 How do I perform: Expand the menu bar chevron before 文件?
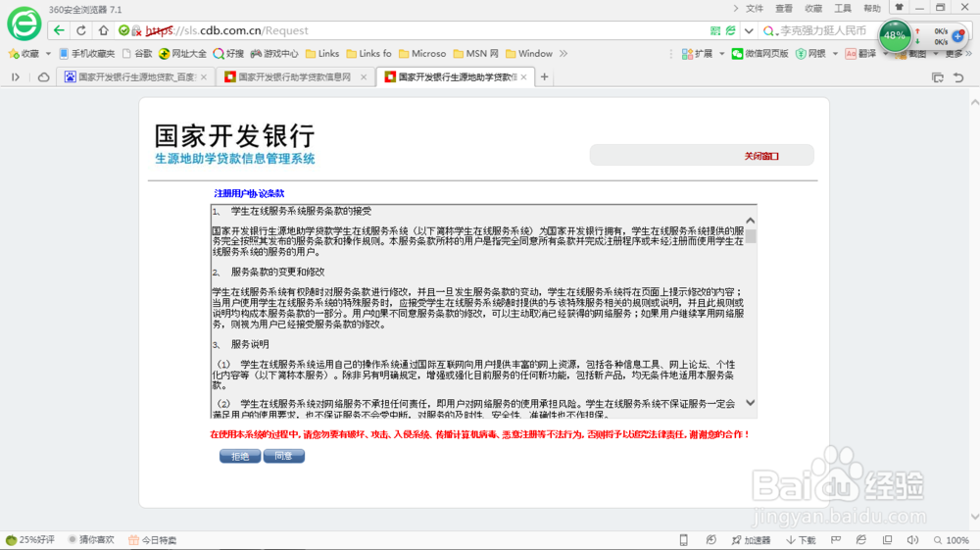point(736,8)
